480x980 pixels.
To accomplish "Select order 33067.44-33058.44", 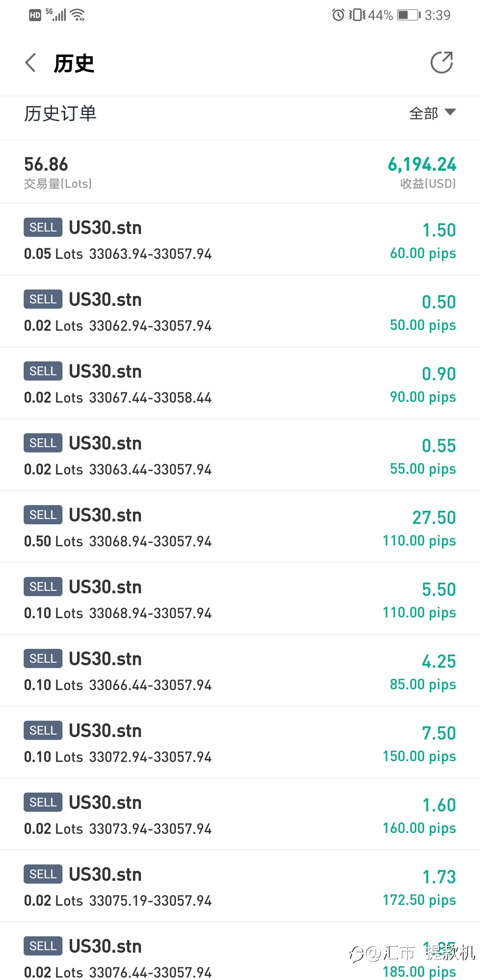I will pos(240,383).
